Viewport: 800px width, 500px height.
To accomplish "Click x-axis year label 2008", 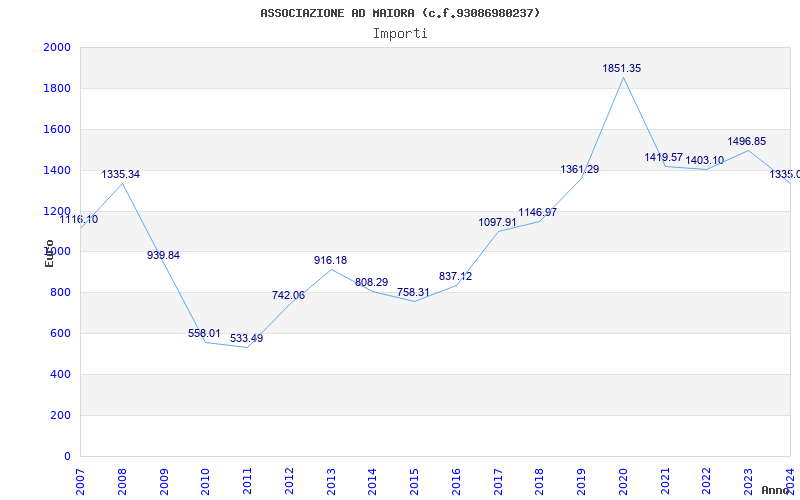I will (x=122, y=482).
